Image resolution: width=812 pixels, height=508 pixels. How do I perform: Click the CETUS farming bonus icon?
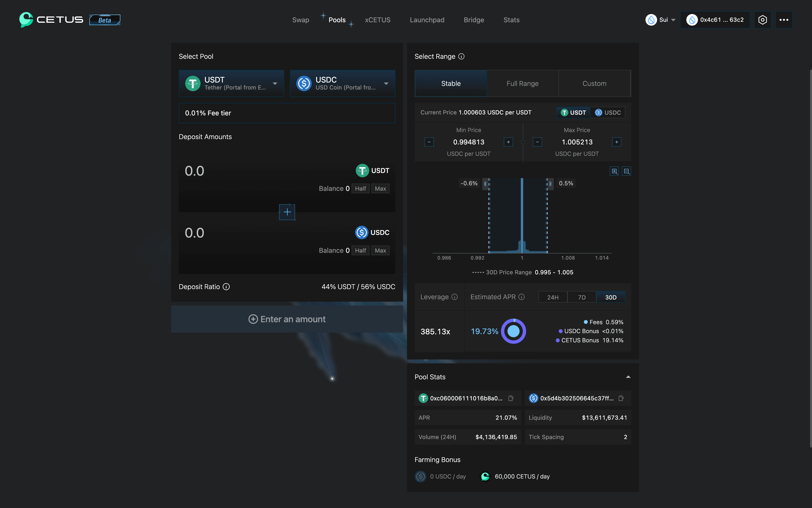485,476
